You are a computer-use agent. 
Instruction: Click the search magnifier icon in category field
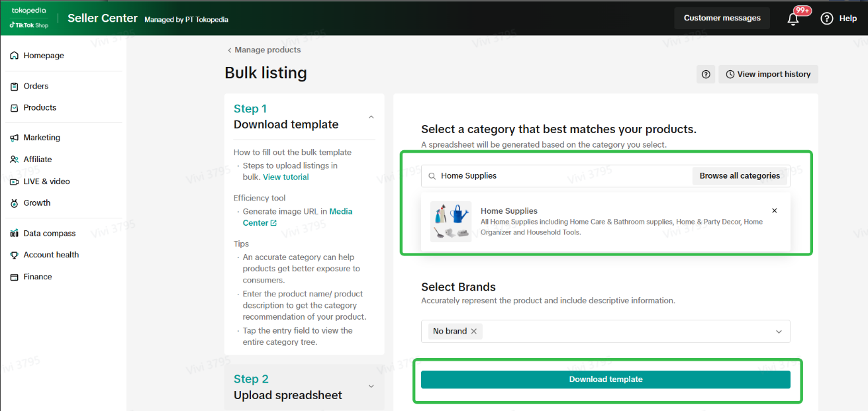click(x=432, y=176)
